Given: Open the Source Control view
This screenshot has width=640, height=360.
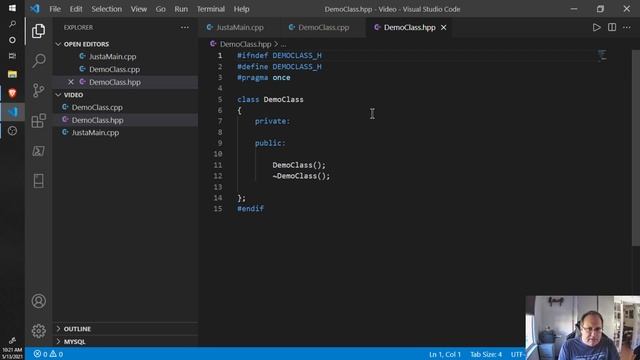Looking at the screenshot, I should [x=38, y=91].
